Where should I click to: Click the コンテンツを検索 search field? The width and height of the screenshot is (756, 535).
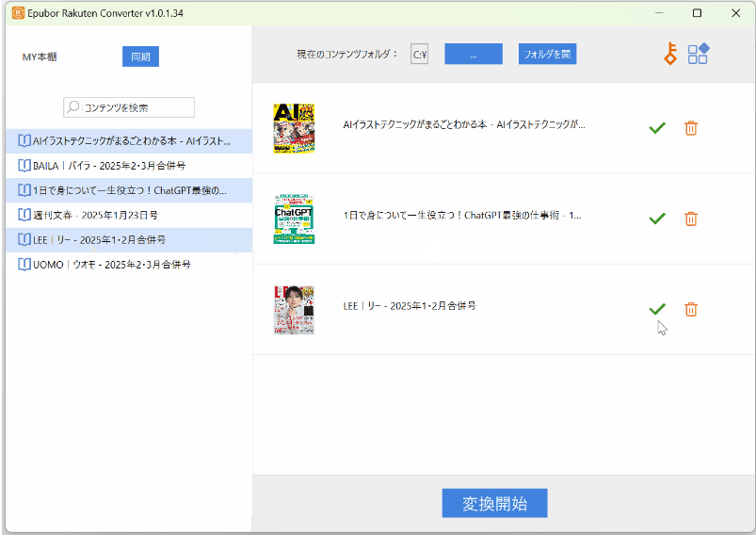pos(129,107)
